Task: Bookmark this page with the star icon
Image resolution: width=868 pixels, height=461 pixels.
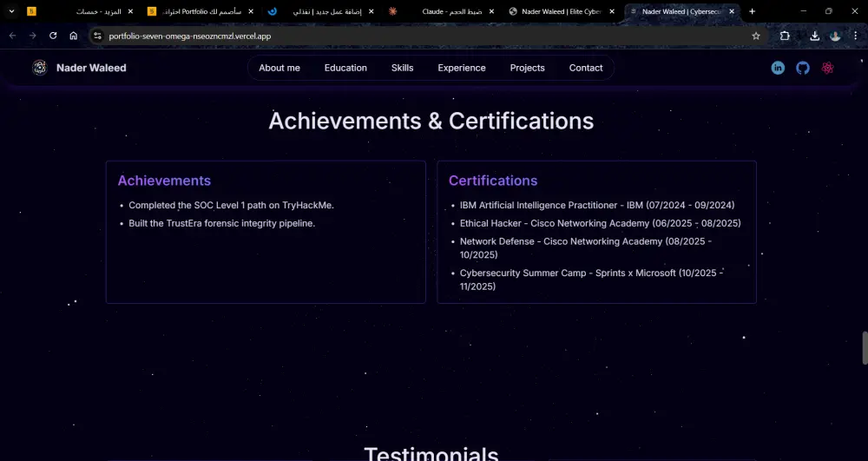Action: tap(756, 36)
